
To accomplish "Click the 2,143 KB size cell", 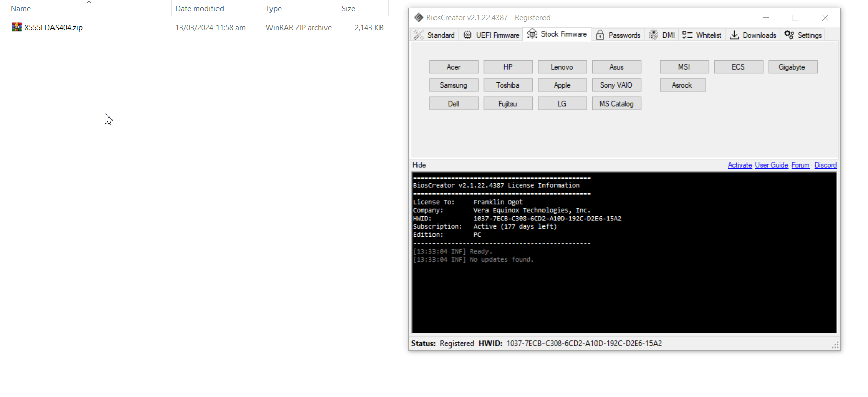I will [x=369, y=27].
